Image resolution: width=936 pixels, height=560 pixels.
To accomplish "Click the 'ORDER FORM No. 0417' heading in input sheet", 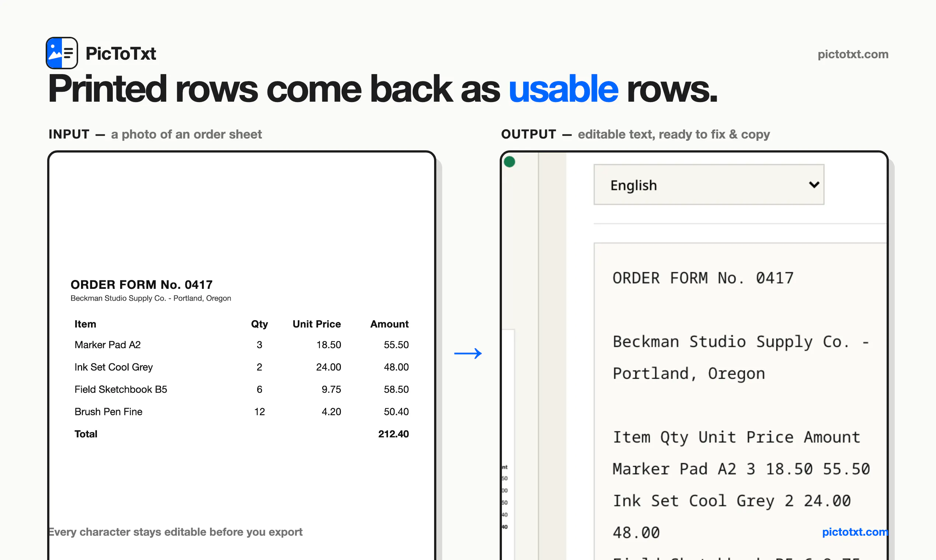I will pyautogui.click(x=142, y=284).
